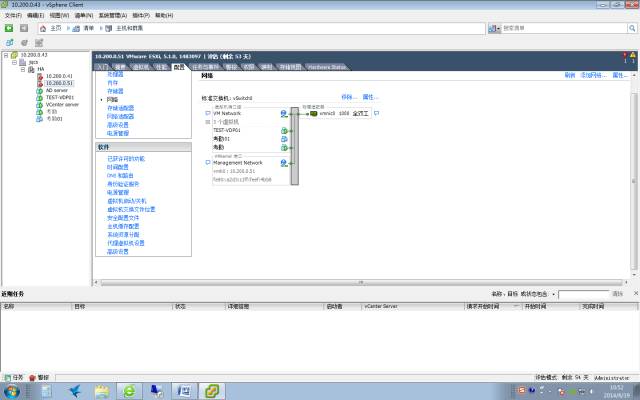The height and width of the screenshot is (400, 640).
Task: Open 已获许可的功能 link
Action: point(126,159)
